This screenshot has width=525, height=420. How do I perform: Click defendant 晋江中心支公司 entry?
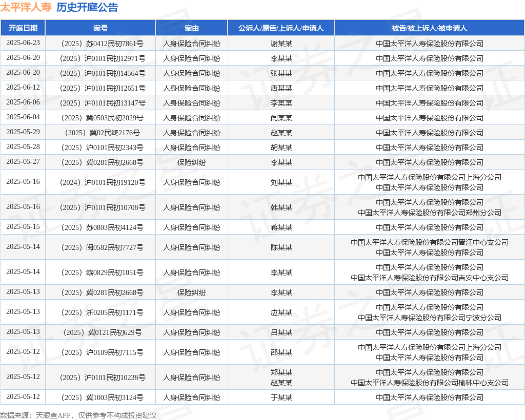coord(429,242)
